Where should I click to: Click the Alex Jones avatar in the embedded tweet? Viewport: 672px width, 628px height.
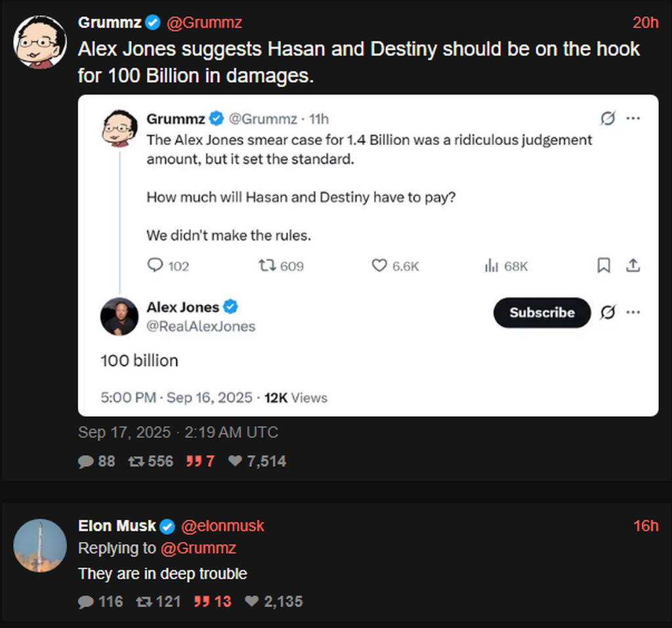[119, 316]
